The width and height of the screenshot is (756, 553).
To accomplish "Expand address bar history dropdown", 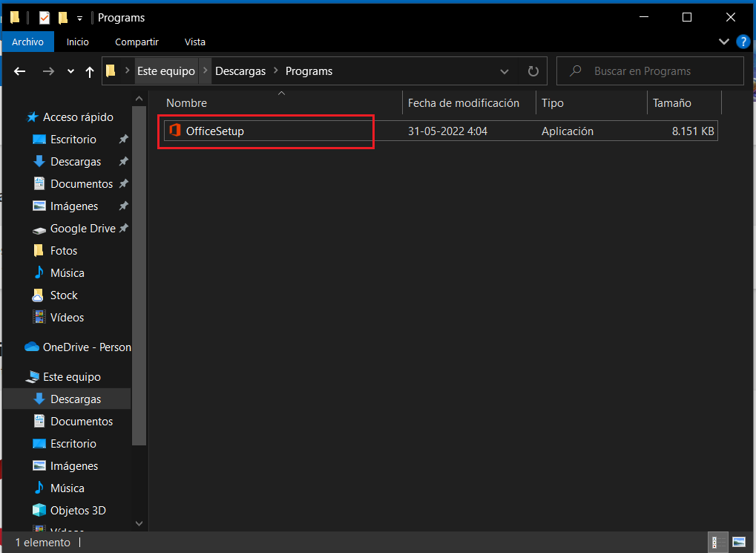I will coord(504,71).
